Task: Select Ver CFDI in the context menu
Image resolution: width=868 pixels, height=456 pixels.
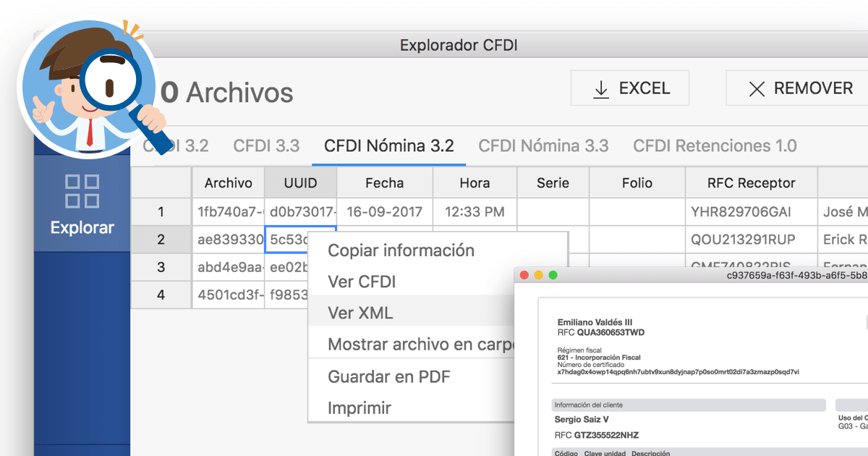Action: (x=362, y=282)
